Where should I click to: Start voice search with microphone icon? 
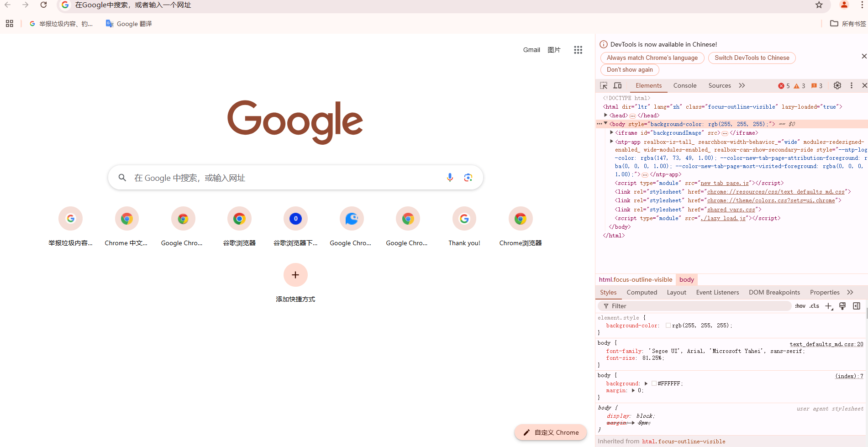[450, 178]
